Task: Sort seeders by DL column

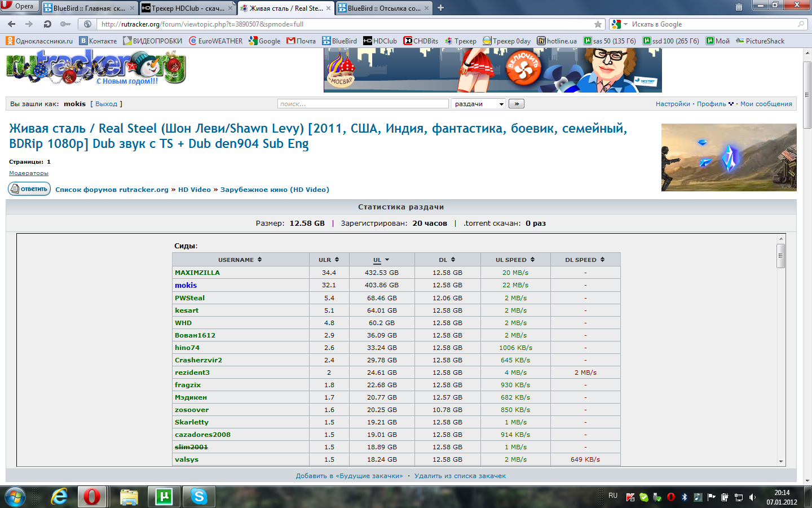Action: [447, 260]
